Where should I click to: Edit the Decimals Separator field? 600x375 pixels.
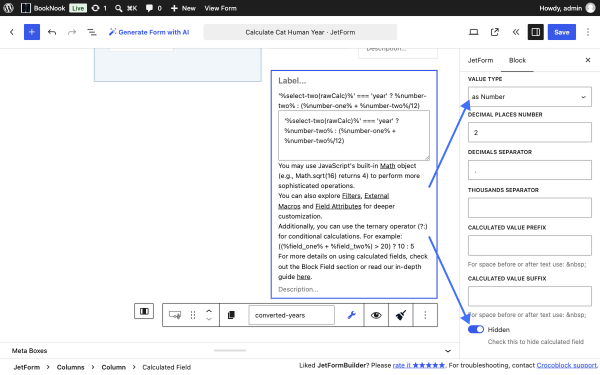point(530,170)
